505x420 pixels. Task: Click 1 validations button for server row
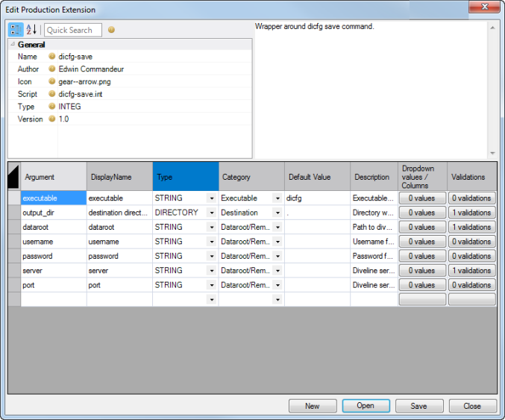point(472,271)
